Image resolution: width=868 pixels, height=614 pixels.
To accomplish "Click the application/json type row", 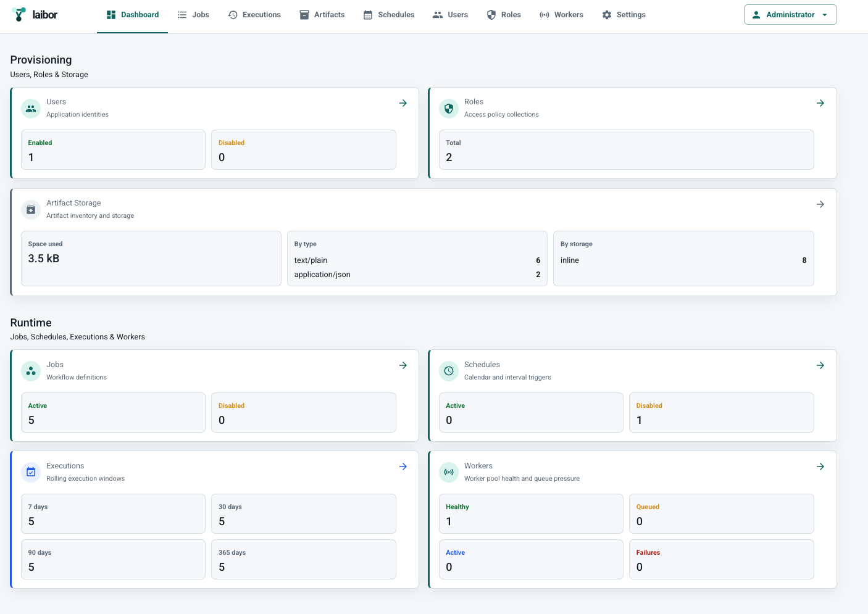I will 417,275.
